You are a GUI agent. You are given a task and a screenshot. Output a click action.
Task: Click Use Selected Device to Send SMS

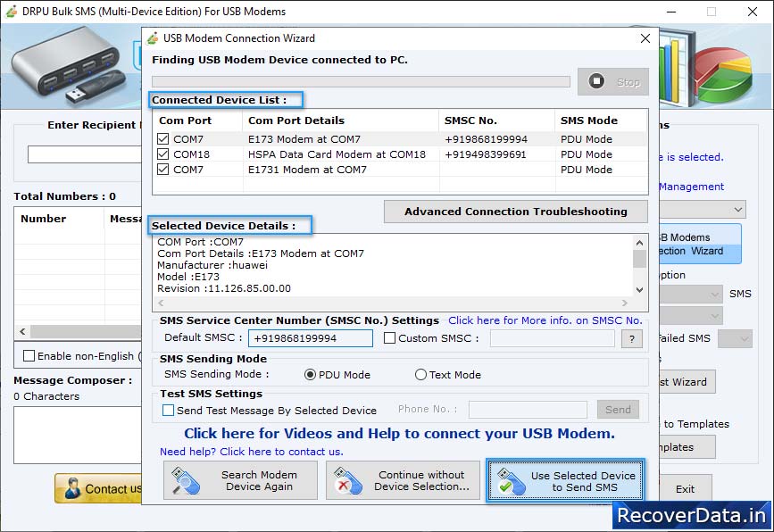tap(565, 480)
